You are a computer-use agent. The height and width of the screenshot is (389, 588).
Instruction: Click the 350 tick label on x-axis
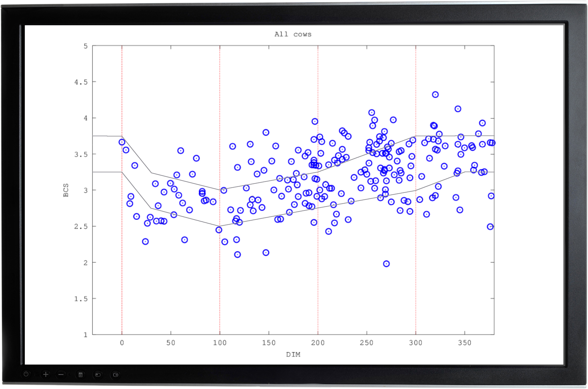click(464, 343)
